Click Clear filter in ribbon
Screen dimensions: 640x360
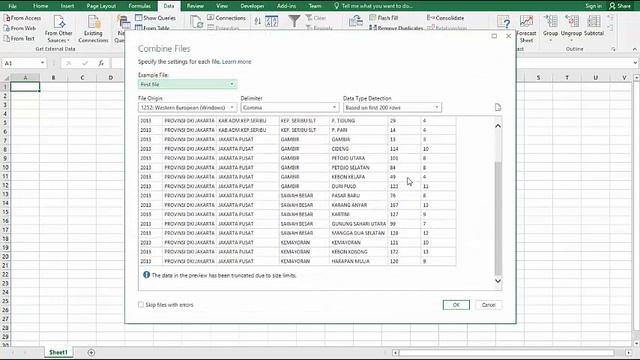(x=316, y=18)
